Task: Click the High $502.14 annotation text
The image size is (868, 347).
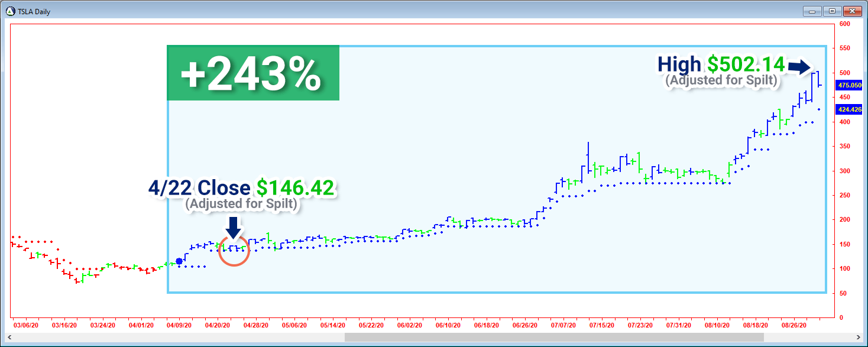Action: pos(721,65)
